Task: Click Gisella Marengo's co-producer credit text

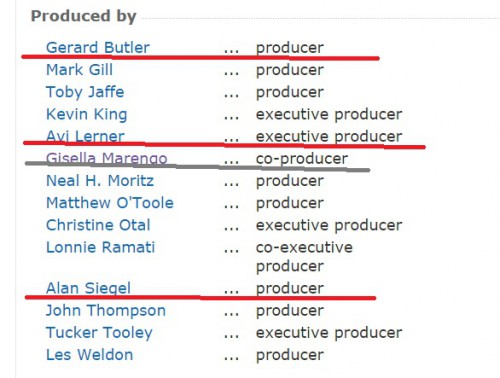Action: (x=302, y=159)
